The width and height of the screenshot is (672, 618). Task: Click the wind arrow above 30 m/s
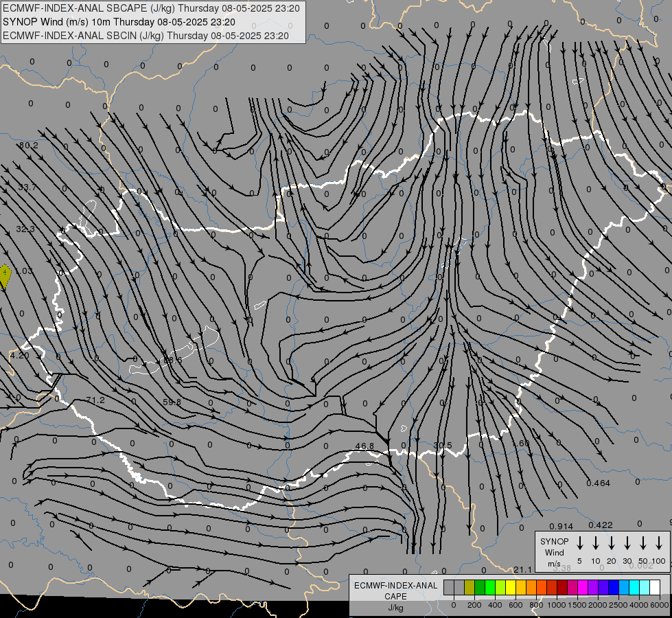(627, 543)
